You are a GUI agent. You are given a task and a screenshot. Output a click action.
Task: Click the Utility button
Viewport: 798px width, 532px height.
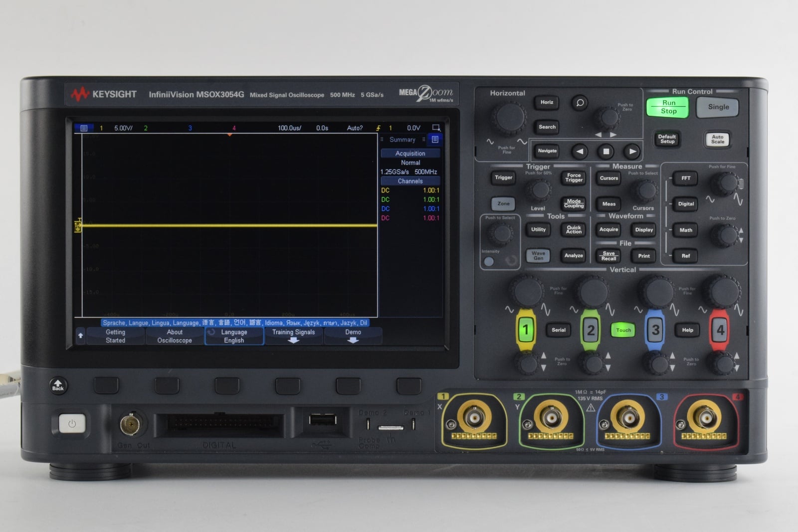click(x=538, y=229)
